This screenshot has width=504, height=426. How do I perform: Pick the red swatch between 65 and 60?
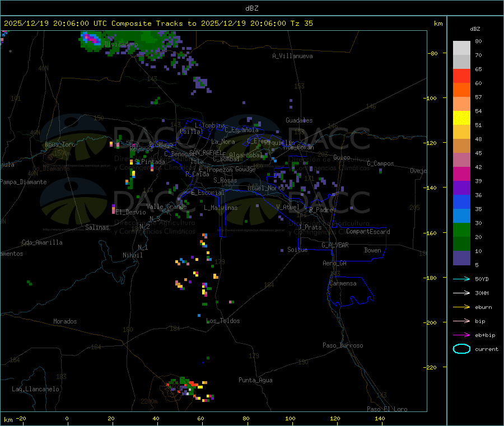[461, 76]
